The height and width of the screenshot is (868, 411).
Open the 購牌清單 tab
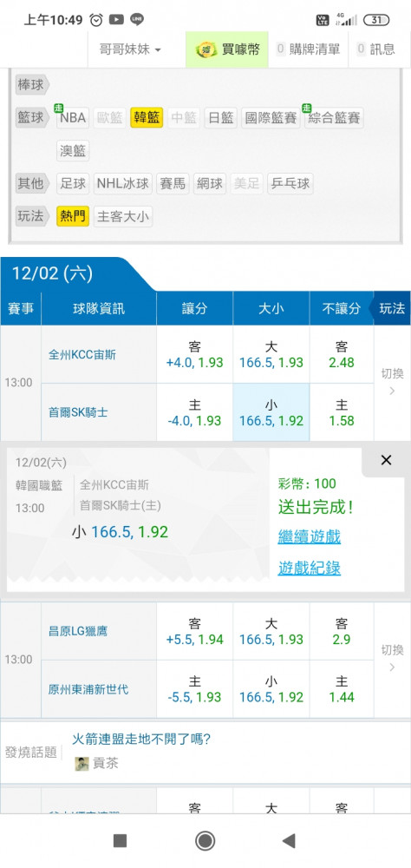[x=308, y=49]
